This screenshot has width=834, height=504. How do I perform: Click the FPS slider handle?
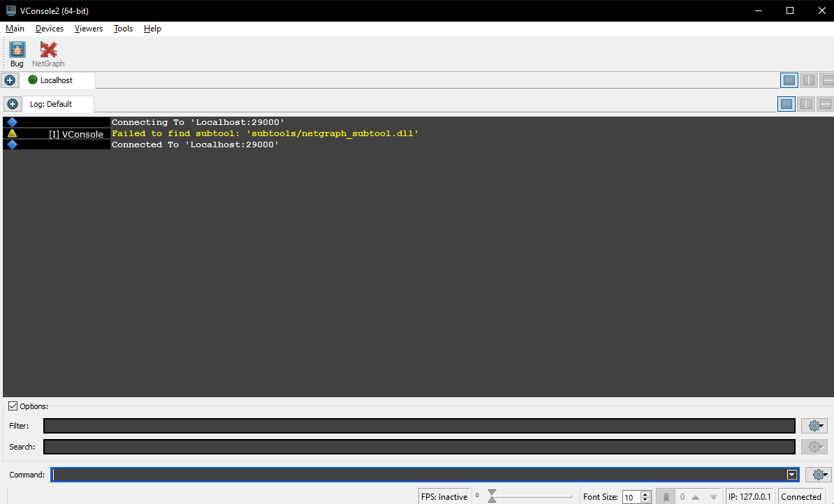tap(492, 496)
